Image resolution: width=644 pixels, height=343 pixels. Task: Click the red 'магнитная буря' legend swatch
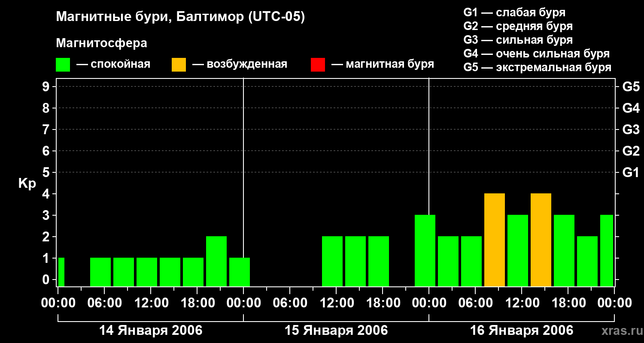pyautogui.click(x=318, y=65)
